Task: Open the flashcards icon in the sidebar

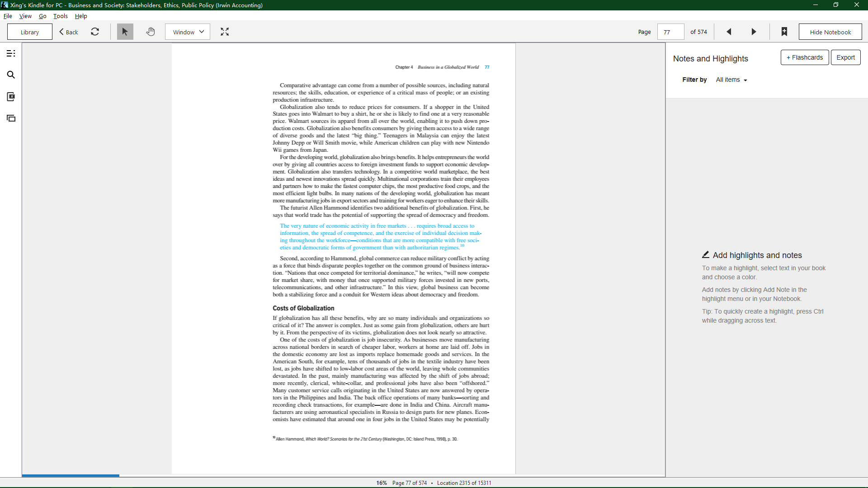Action: pos(11,118)
